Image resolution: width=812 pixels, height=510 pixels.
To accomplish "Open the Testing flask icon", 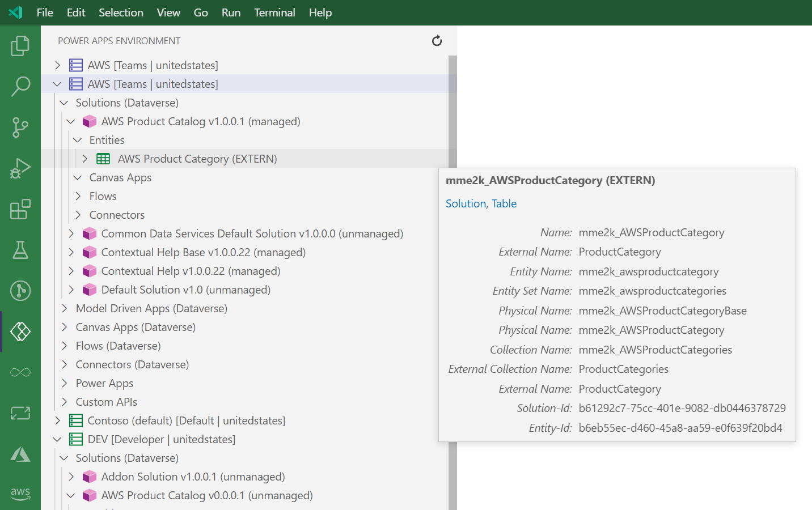I will point(20,250).
